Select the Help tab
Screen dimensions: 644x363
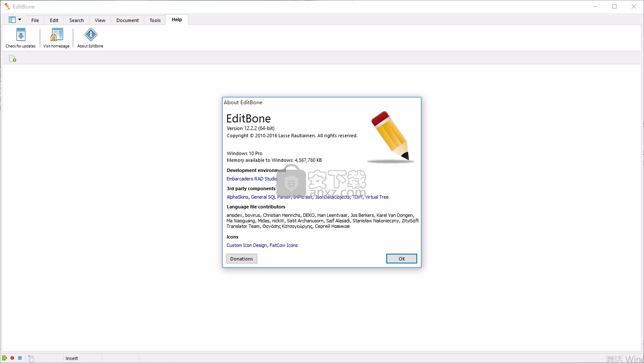177,20
